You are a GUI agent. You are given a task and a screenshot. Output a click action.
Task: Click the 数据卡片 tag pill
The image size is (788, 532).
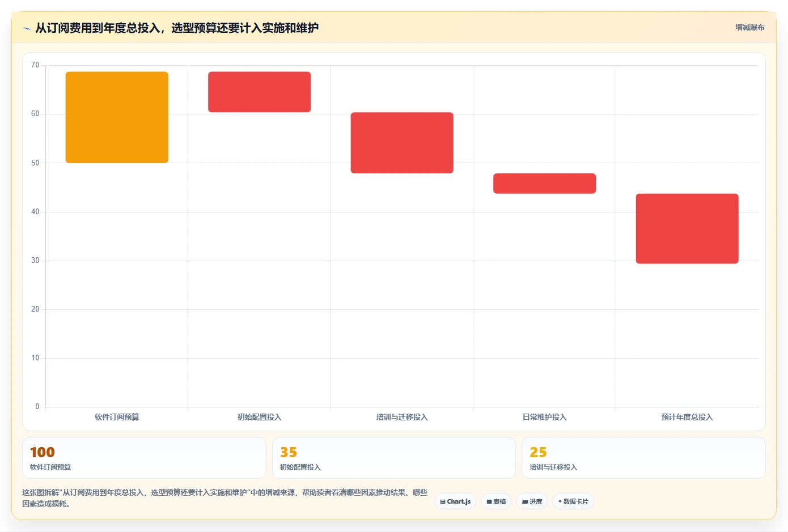click(x=573, y=501)
